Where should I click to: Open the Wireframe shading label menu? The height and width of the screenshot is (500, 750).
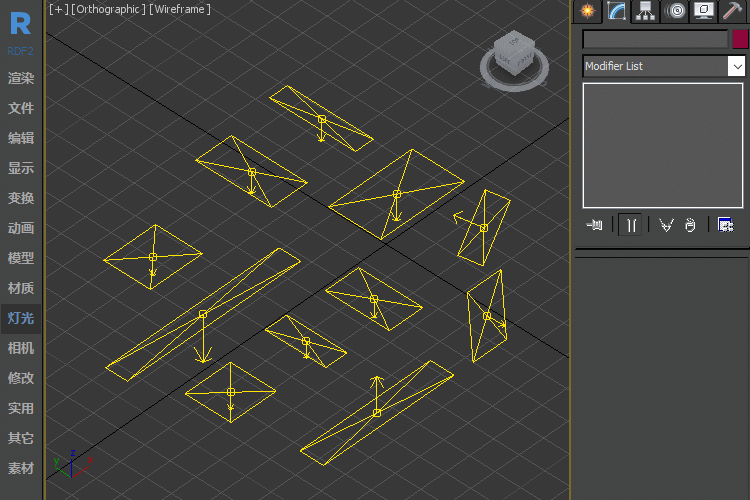pyautogui.click(x=179, y=9)
